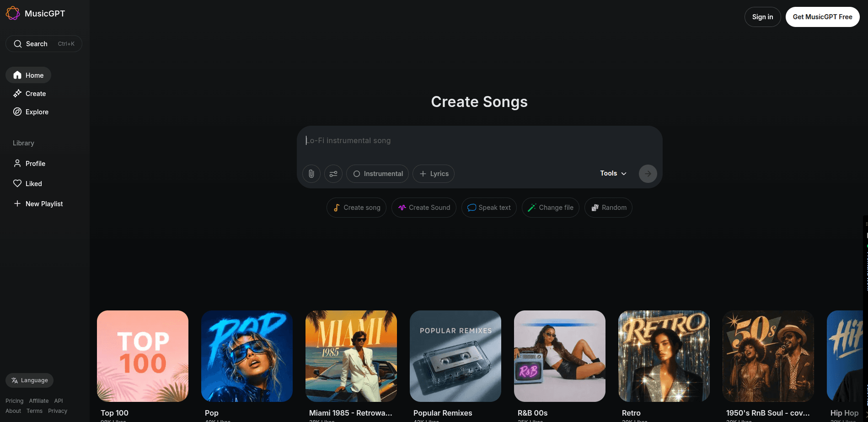Toggle the Instrumental option

point(377,174)
